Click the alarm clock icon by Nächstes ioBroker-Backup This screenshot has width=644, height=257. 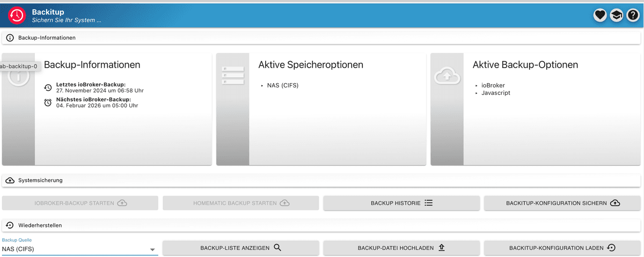48,102
